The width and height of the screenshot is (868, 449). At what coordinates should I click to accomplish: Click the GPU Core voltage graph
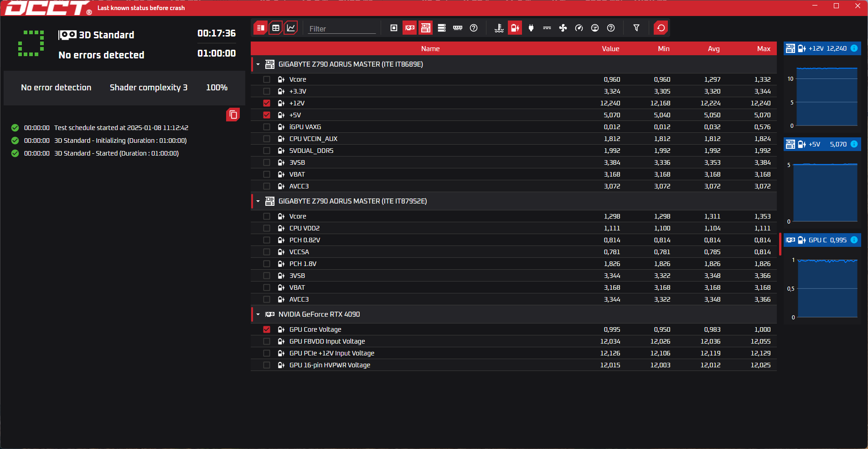827,288
